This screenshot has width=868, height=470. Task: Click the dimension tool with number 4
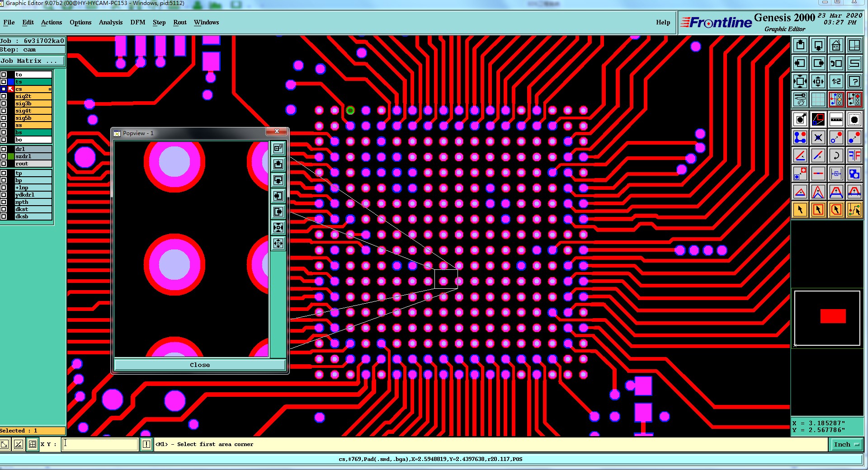tap(836, 174)
